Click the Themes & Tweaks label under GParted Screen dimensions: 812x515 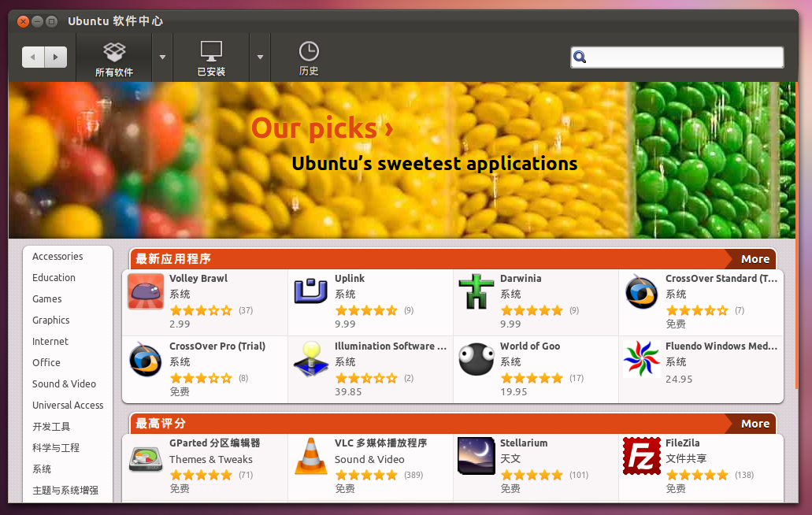pyautogui.click(x=211, y=460)
